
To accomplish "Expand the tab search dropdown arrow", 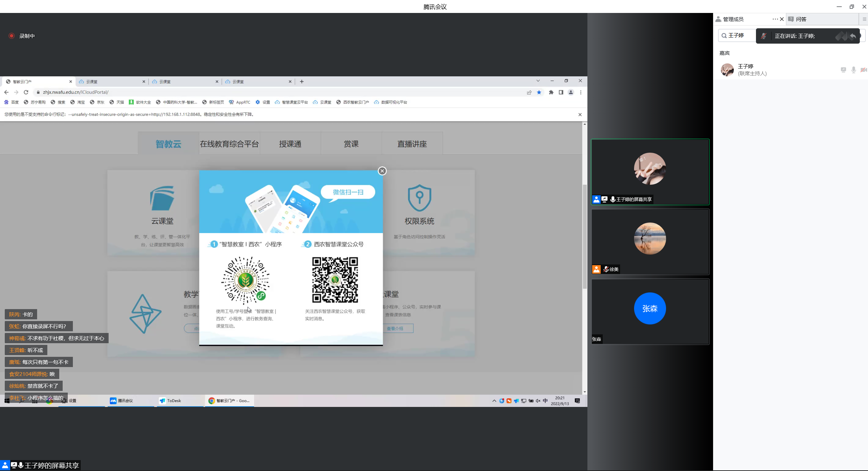I will click(x=538, y=81).
